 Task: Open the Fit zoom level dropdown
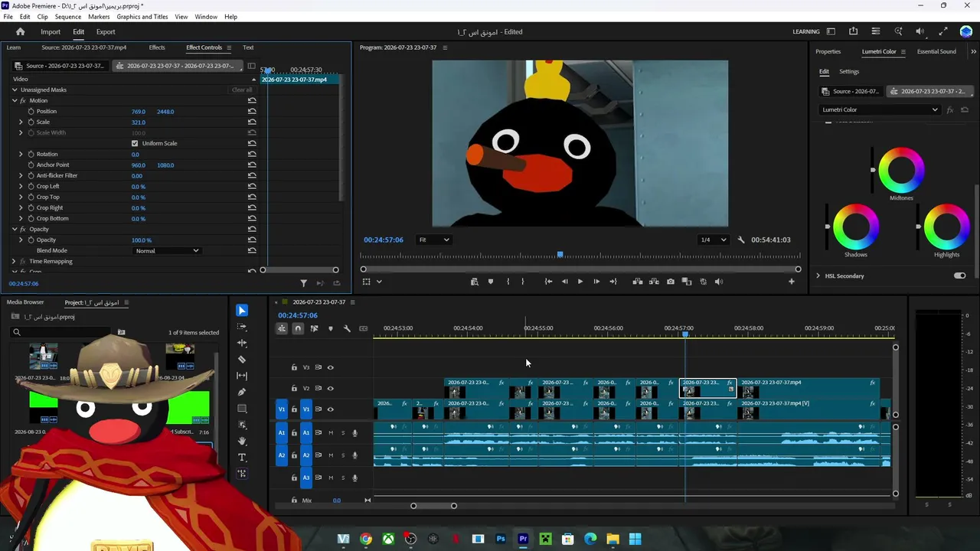(434, 240)
